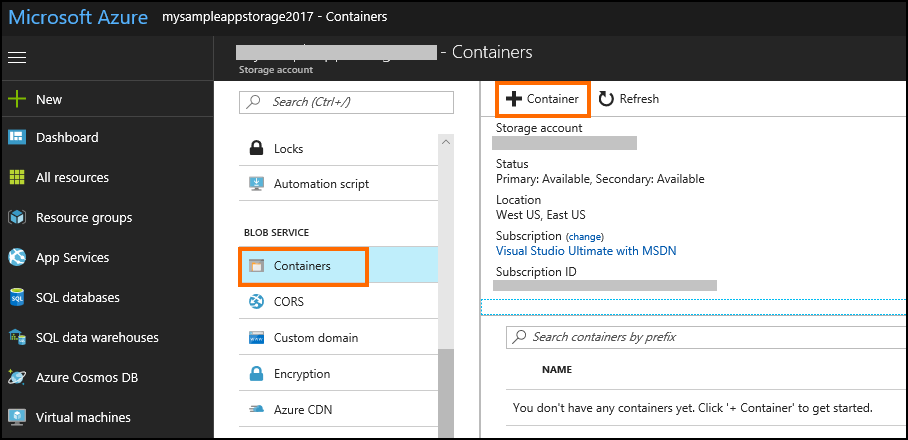
Task: Select Containers under Blob Service
Action: (x=339, y=266)
